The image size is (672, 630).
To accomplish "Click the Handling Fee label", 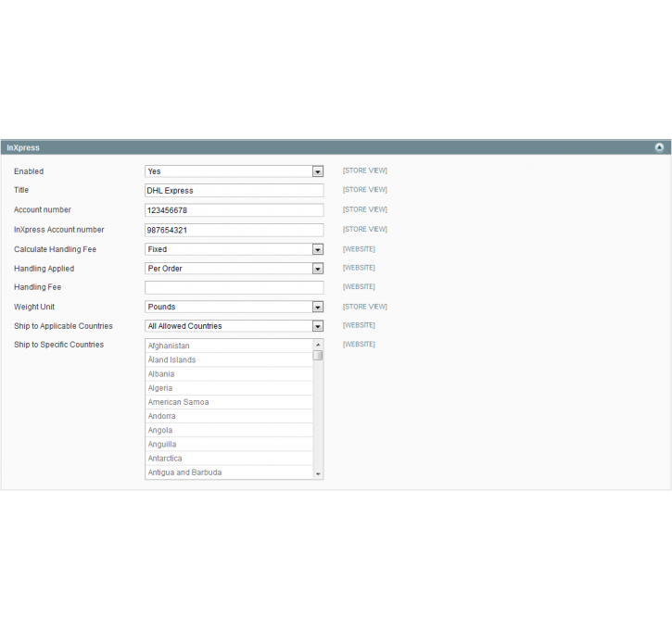I will [38, 287].
